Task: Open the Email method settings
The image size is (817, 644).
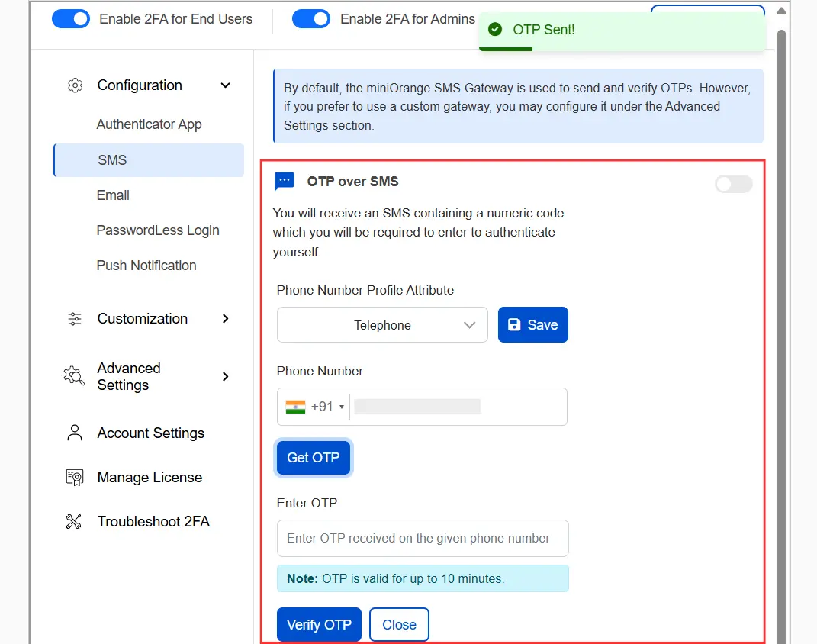Action: point(113,195)
